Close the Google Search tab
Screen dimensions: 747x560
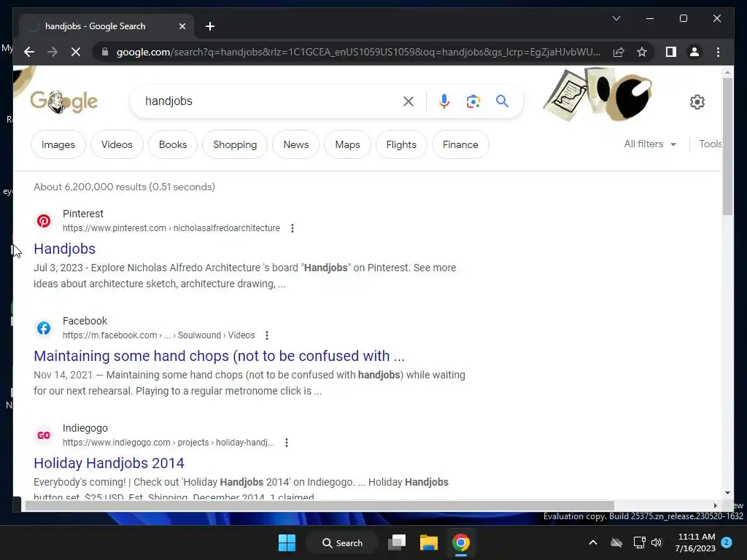[182, 26]
